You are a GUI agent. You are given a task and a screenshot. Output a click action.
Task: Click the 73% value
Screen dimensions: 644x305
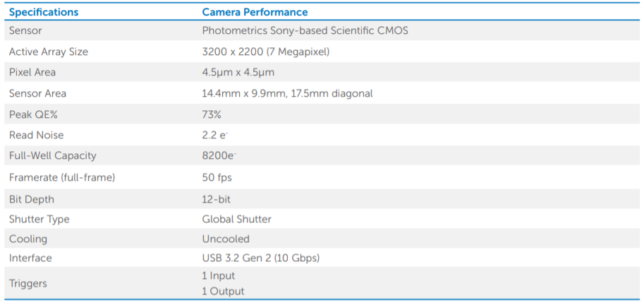pyautogui.click(x=212, y=114)
